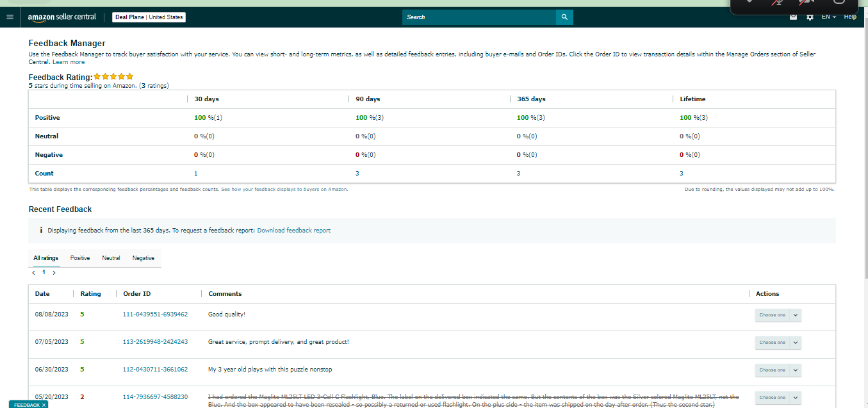This screenshot has height=408, width=868.
Task: Click the FEEDBACK tab at bottom left
Action: (x=27, y=405)
